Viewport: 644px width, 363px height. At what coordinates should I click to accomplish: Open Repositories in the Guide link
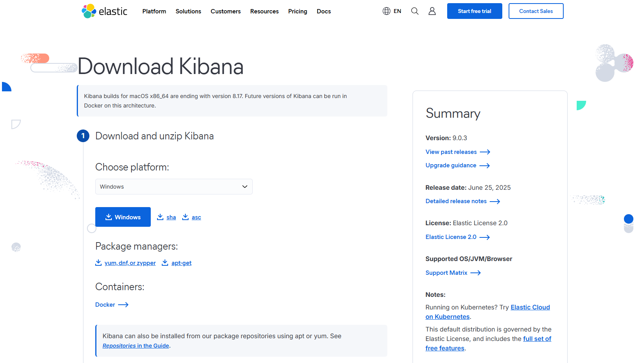pos(136,346)
